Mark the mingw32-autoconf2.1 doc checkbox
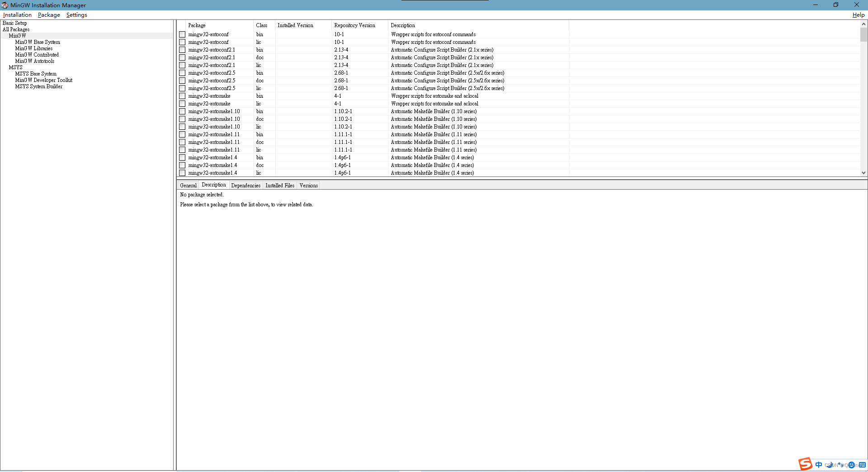Screen dimensions: 868x472 pyautogui.click(x=182, y=57)
